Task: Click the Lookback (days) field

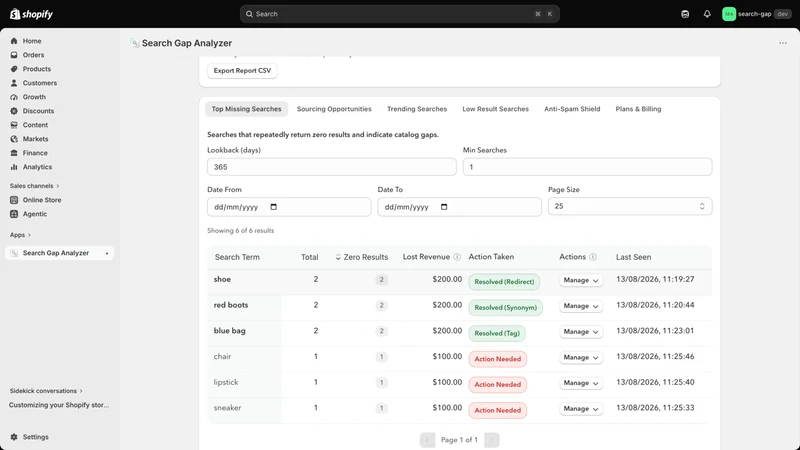Action: point(332,167)
